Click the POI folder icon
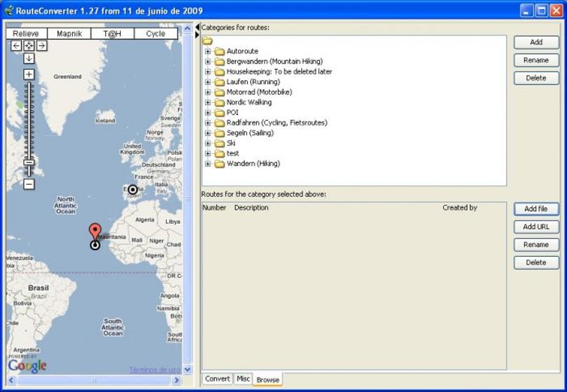 220,112
